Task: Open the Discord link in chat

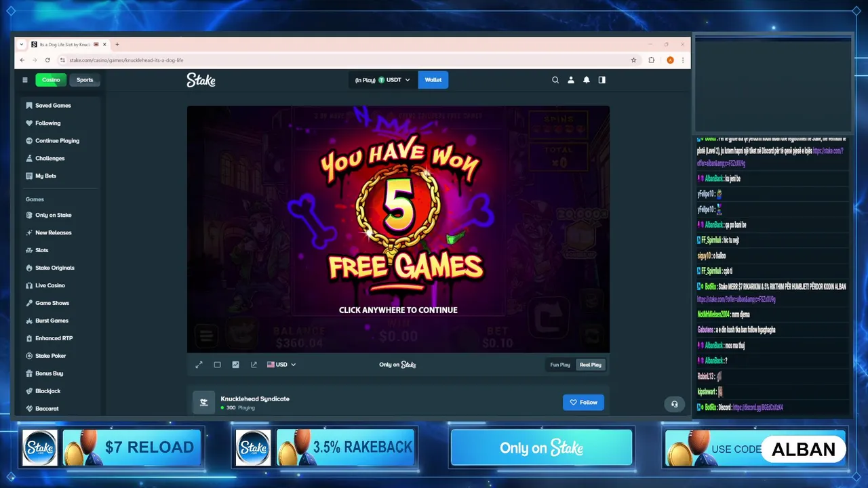Action: tap(758, 407)
